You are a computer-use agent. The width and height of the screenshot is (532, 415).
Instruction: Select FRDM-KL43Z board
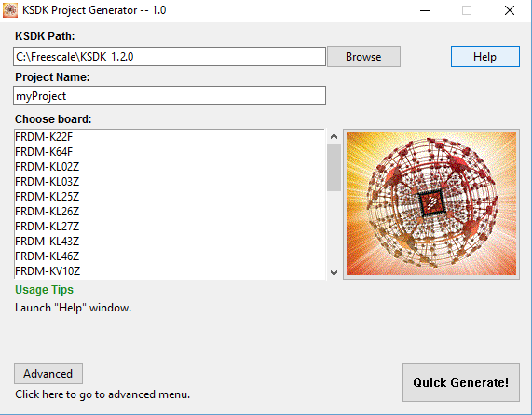[x=170, y=242]
